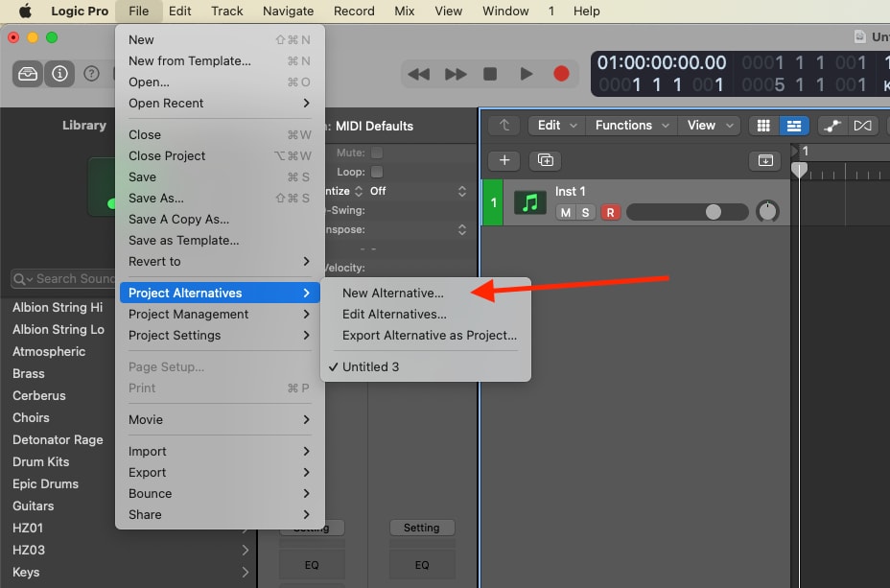Viewport: 890px width, 588px height.
Task: Expand the Movie submenu
Action: pyautogui.click(x=220, y=420)
